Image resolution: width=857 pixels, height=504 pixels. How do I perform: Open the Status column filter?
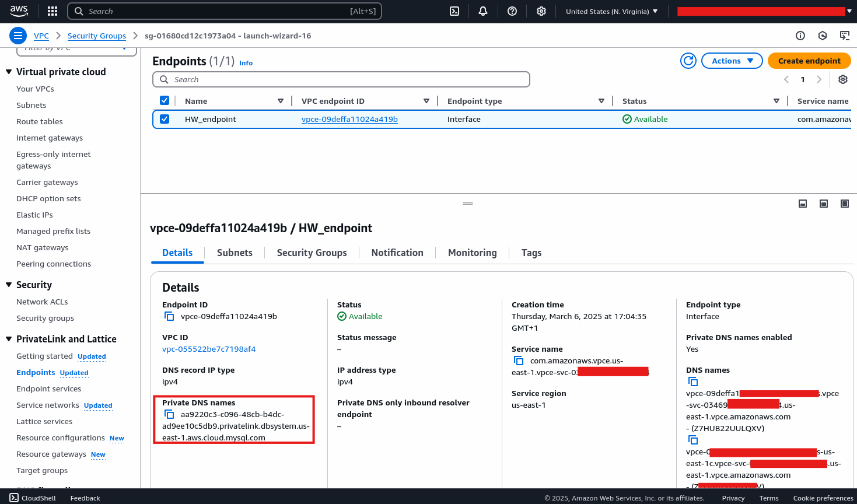coord(776,100)
